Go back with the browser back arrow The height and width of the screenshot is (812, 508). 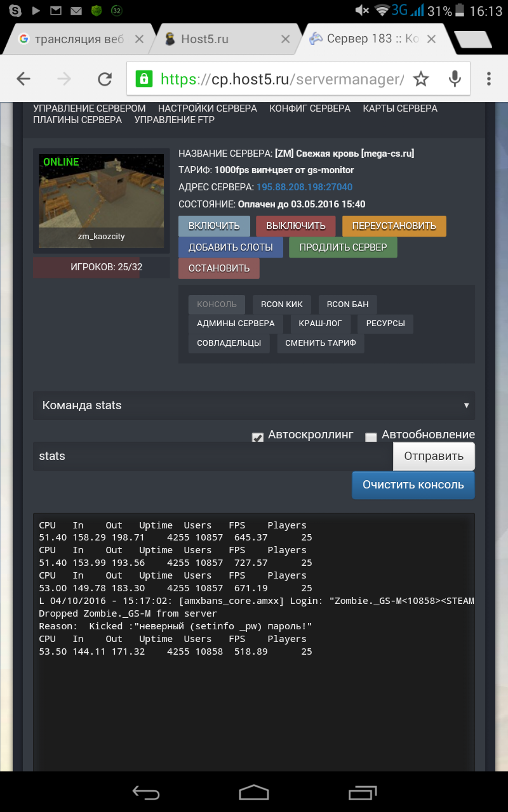click(23, 79)
